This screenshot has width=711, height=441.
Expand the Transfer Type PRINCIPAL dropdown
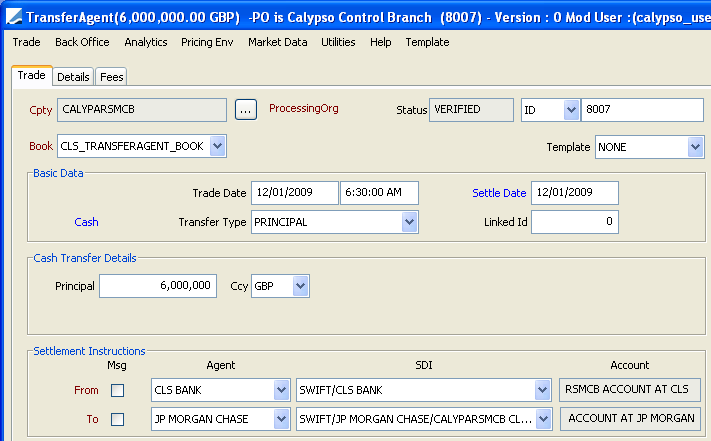click(x=409, y=222)
